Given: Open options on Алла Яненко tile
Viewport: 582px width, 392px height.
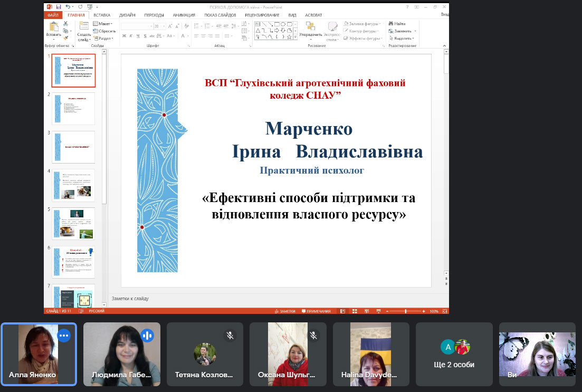Looking at the screenshot, I should [64, 336].
